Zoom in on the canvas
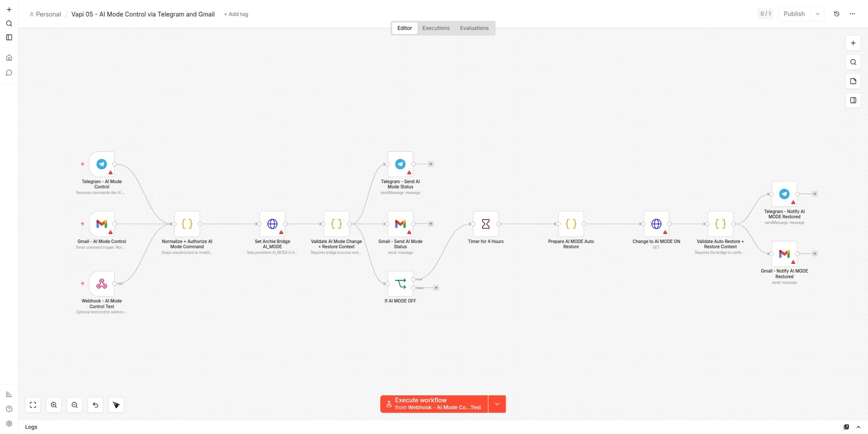Image resolution: width=868 pixels, height=434 pixels. pyautogui.click(x=54, y=405)
